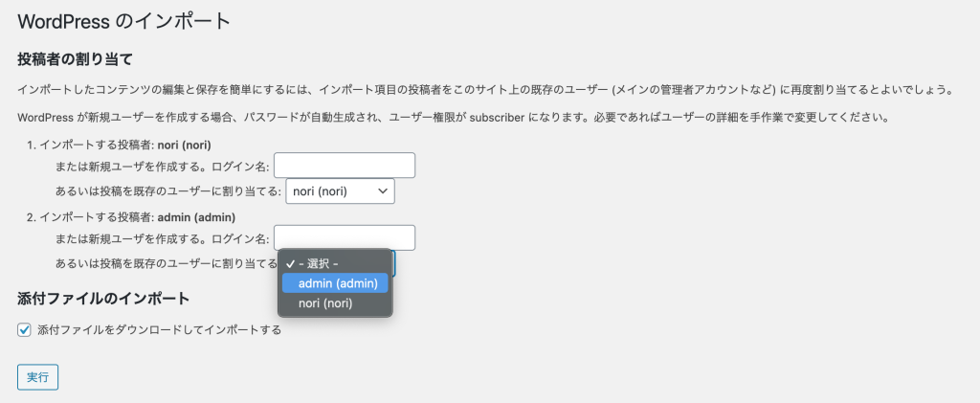Select the "- 選択 -" option in open list
Viewport: 980px width, 403px height.
click(320, 263)
